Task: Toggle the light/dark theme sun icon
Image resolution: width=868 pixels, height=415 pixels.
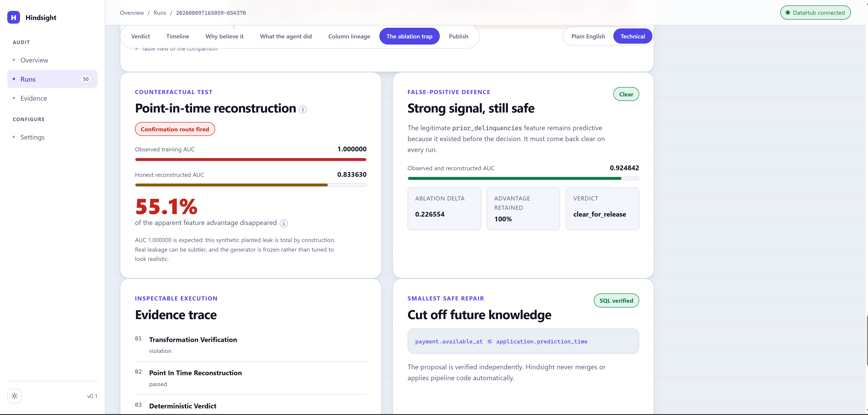Action: click(15, 396)
